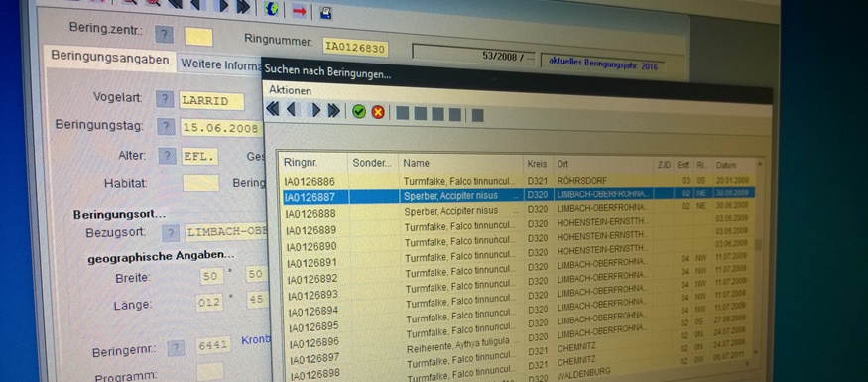Click next record arrow in search dialog
Screen dimensions: 868x382
pos(316,111)
